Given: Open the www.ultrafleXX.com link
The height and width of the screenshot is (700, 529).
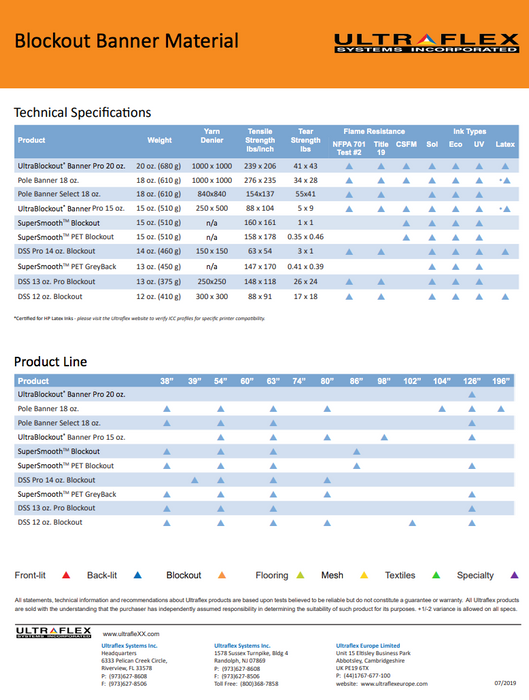Looking at the screenshot, I should pyautogui.click(x=131, y=633).
